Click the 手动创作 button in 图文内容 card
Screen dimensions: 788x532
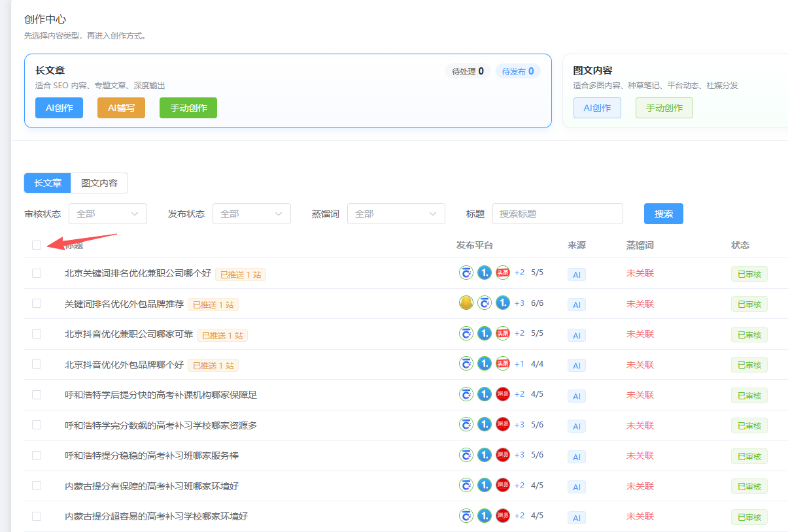pyautogui.click(x=664, y=108)
